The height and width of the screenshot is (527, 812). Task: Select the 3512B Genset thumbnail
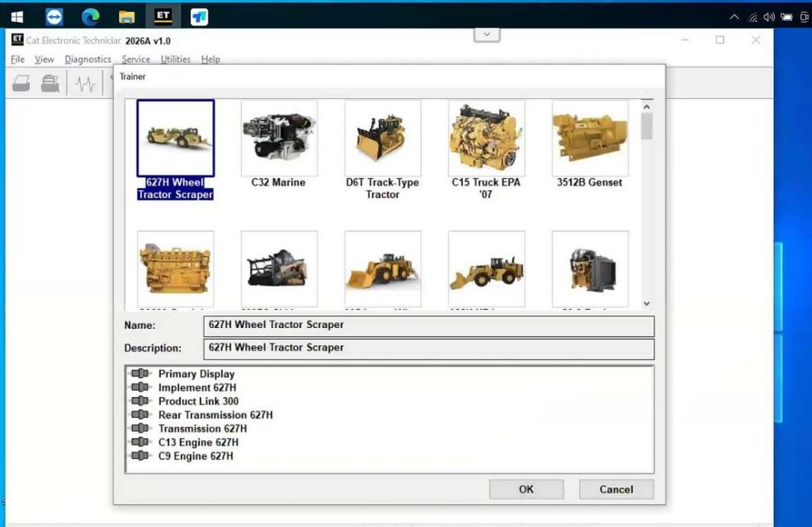590,138
